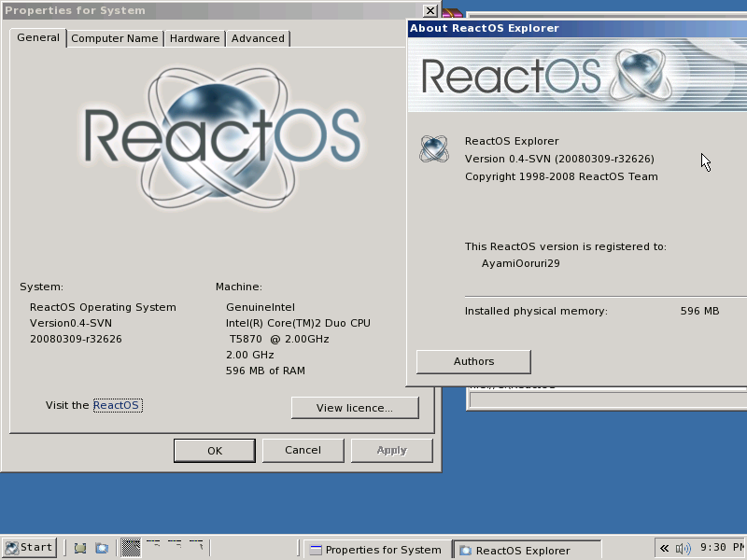Click the Apply button

(391, 451)
